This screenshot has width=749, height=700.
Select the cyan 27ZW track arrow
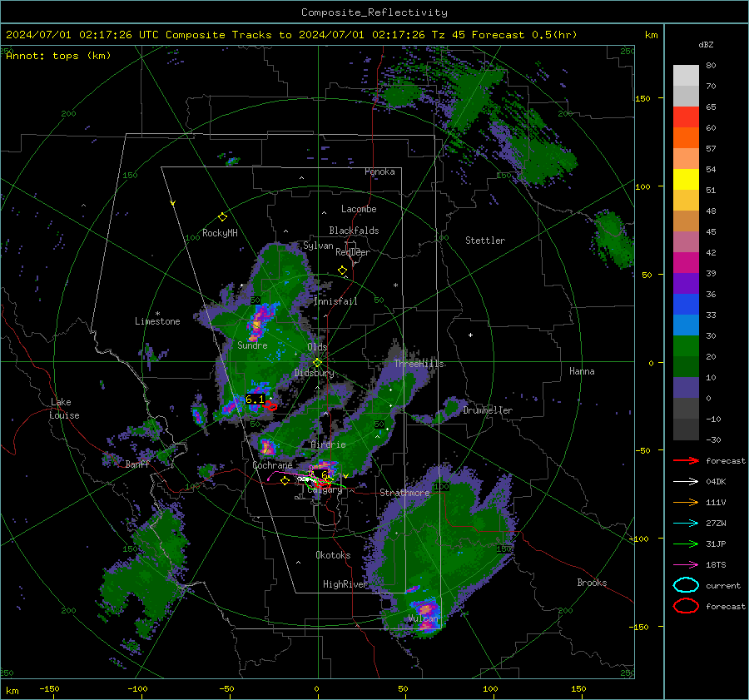point(686,523)
